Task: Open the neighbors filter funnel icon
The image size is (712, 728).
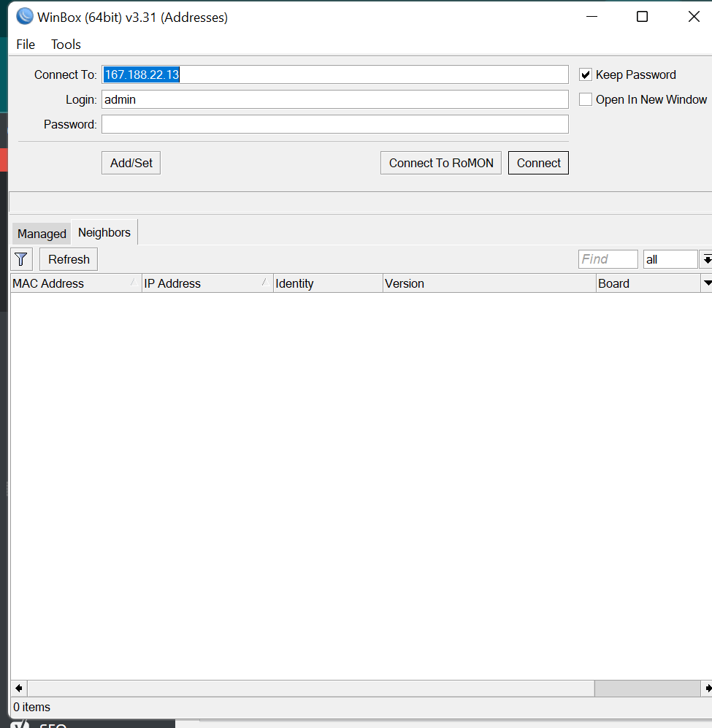Action: pos(21,259)
